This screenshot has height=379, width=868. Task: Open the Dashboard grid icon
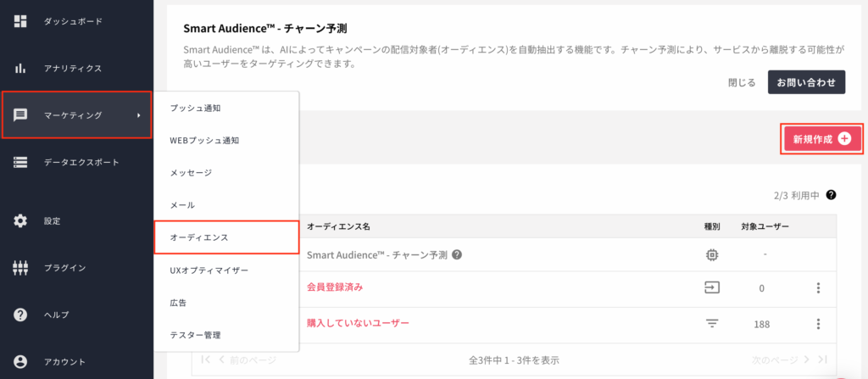click(20, 21)
